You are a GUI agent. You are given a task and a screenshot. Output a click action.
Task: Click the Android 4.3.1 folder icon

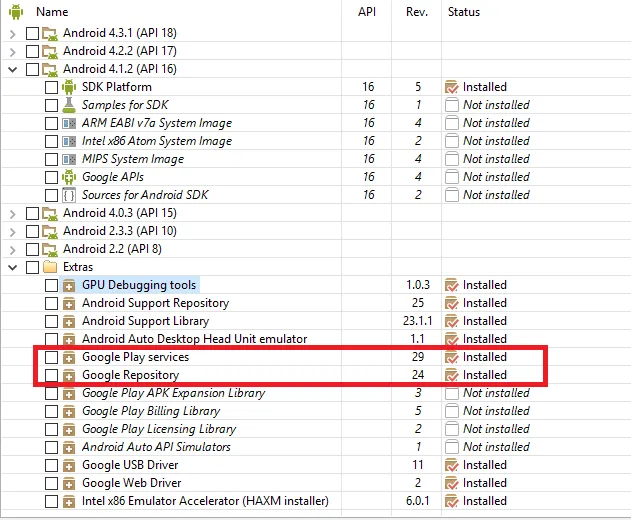pos(50,33)
